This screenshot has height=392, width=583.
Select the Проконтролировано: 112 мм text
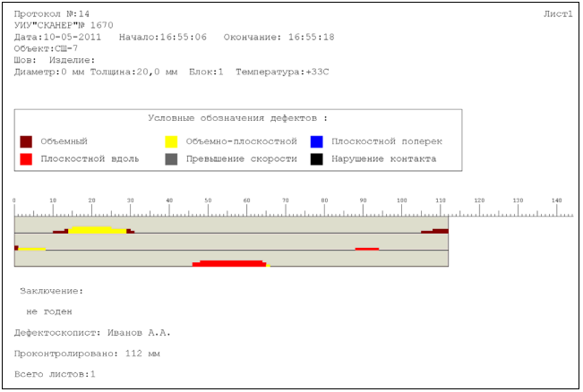pyautogui.click(x=87, y=353)
